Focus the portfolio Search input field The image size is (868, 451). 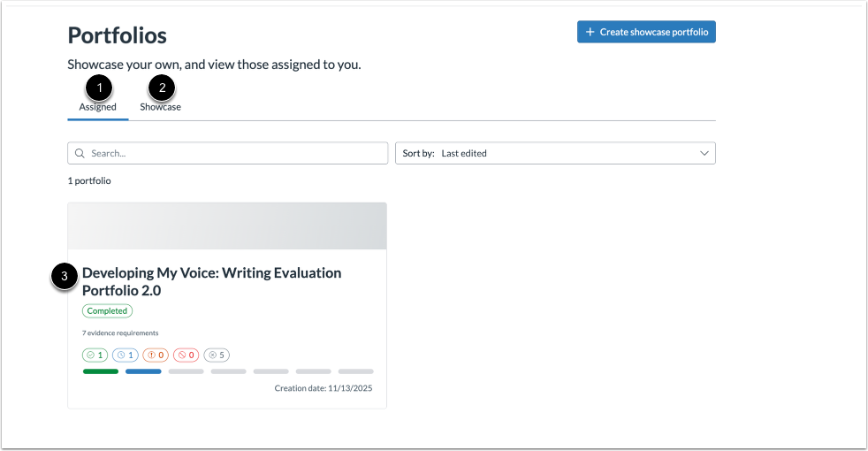(x=234, y=153)
